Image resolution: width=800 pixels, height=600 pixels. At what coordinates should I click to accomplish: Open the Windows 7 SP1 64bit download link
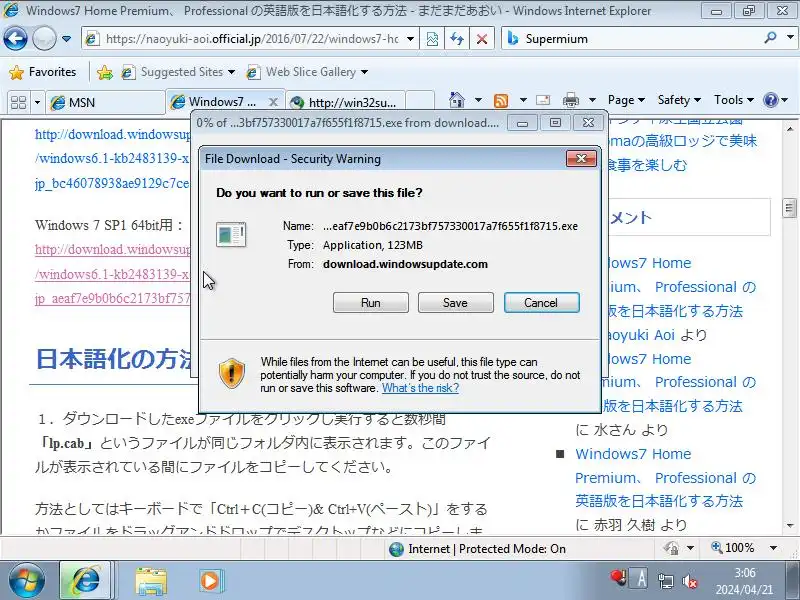pyautogui.click(x=113, y=274)
